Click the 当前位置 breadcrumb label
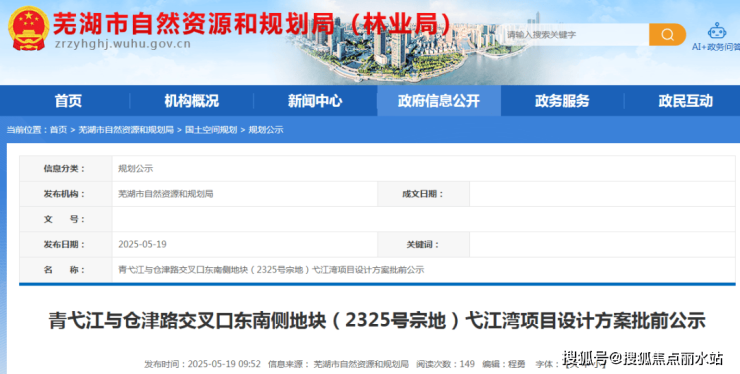The image size is (740, 374). pyautogui.click(x=26, y=130)
